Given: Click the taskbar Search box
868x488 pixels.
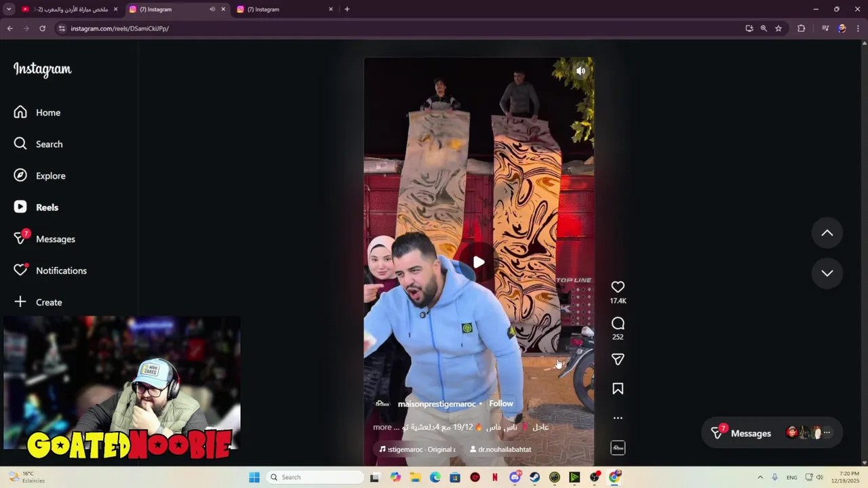Looking at the screenshot, I should 315,477.
